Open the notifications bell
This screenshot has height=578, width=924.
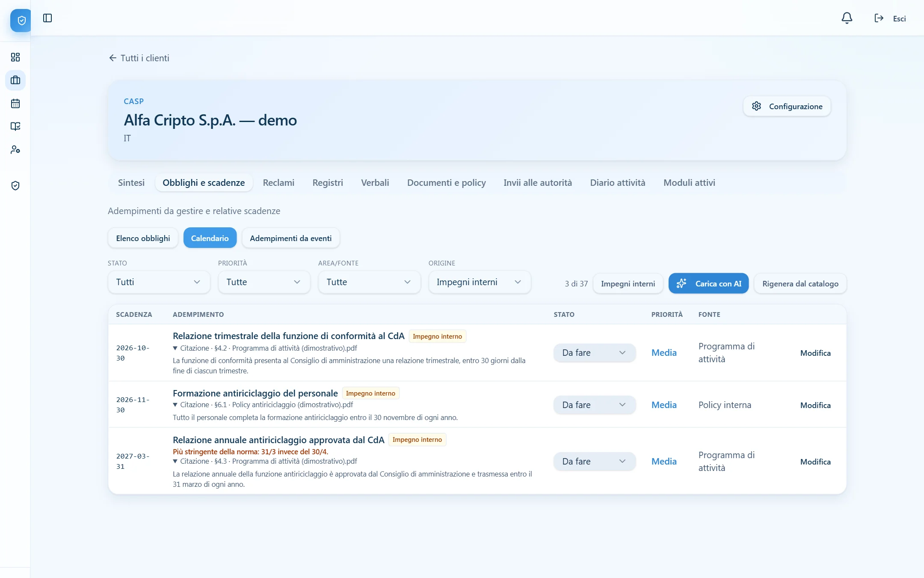(x=847, y=18)
